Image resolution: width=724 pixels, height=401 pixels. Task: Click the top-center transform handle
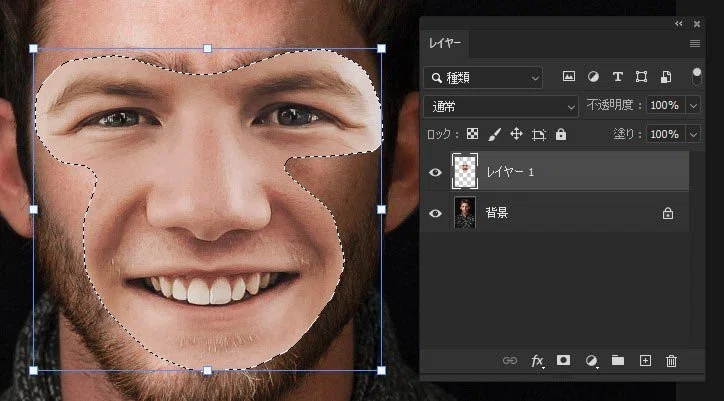click(x=208, y=49)
